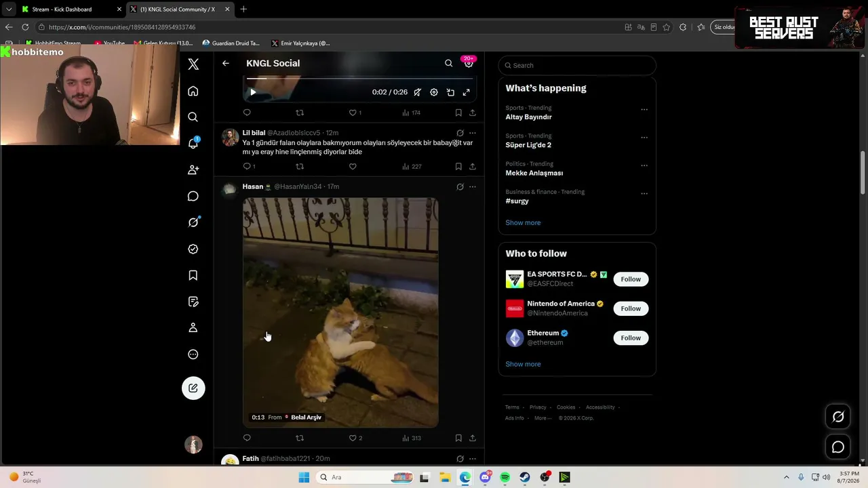Search within KNGL Social community
The height and width of the screenshot is (488, 868).
point(448,63)
